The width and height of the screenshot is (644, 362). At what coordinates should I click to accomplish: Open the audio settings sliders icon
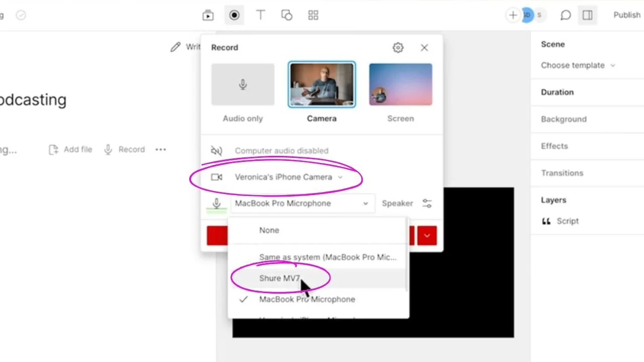427,204
